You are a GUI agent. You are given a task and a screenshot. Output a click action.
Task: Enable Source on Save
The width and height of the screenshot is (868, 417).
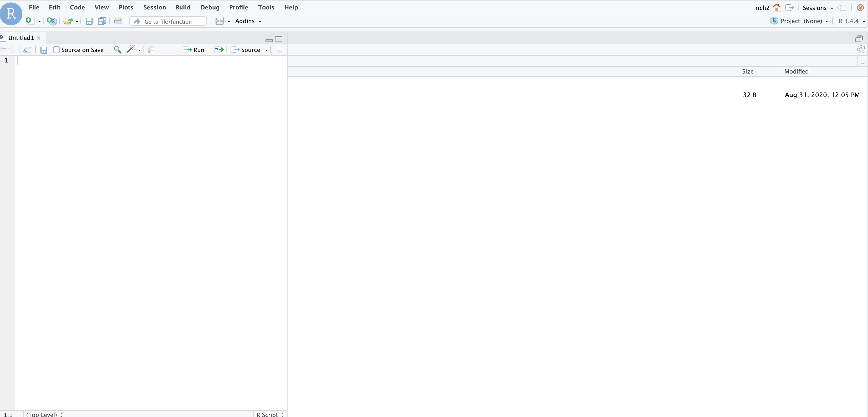[57, 49]
